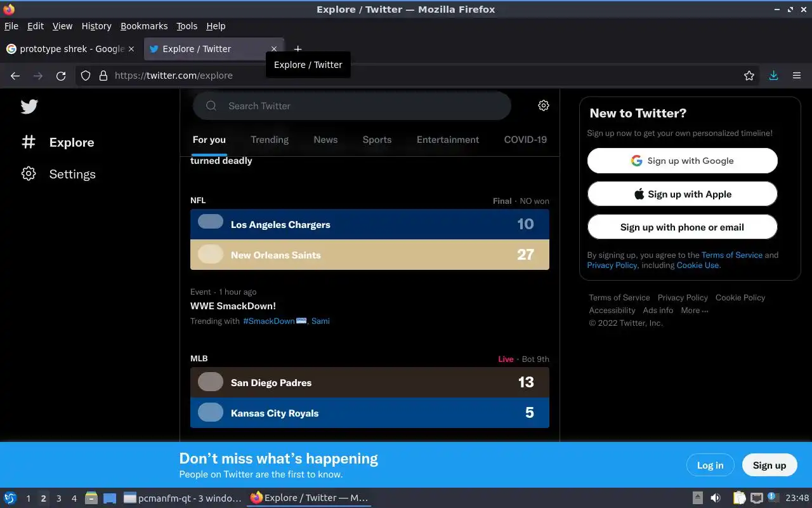Focus the Search Twitter field
The image size is (812, 508).
click(352, 106)
